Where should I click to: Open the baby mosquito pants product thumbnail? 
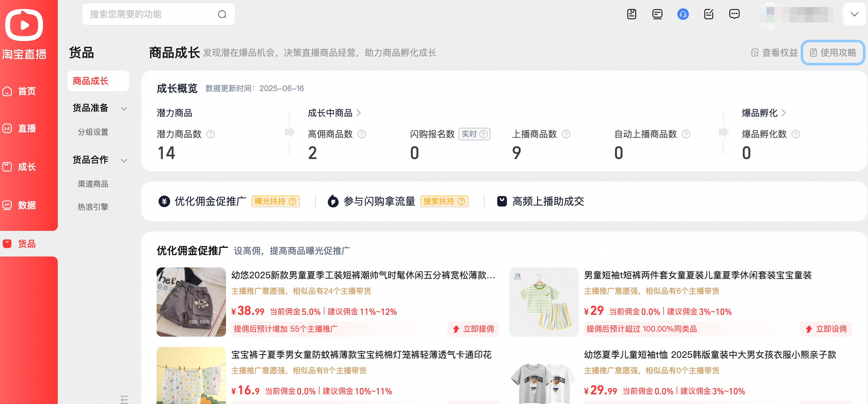191,375
